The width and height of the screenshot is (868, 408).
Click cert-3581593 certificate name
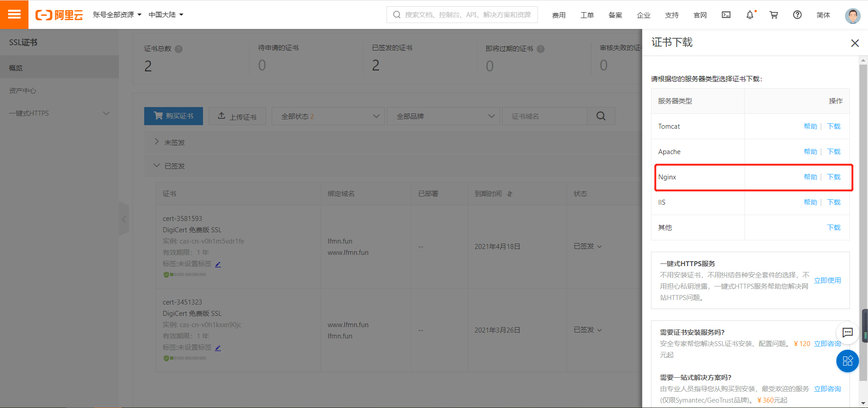click(x=182, y=219)
